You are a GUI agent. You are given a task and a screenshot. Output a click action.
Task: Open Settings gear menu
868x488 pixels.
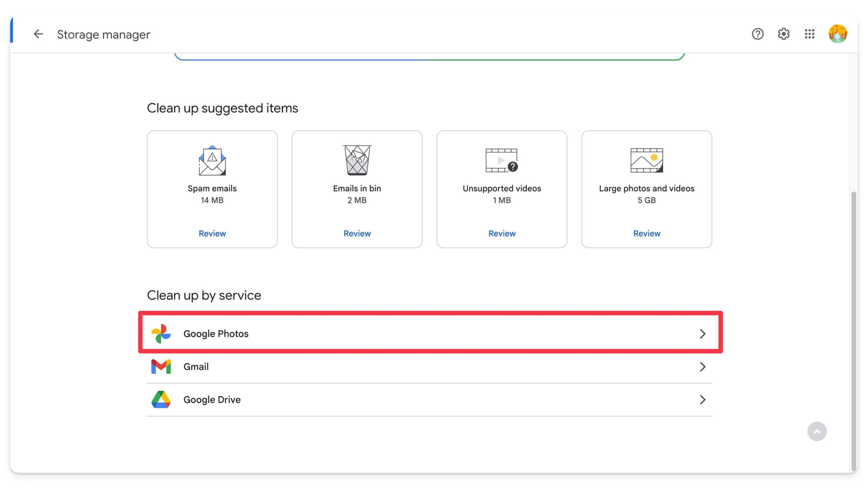point(783,34)
